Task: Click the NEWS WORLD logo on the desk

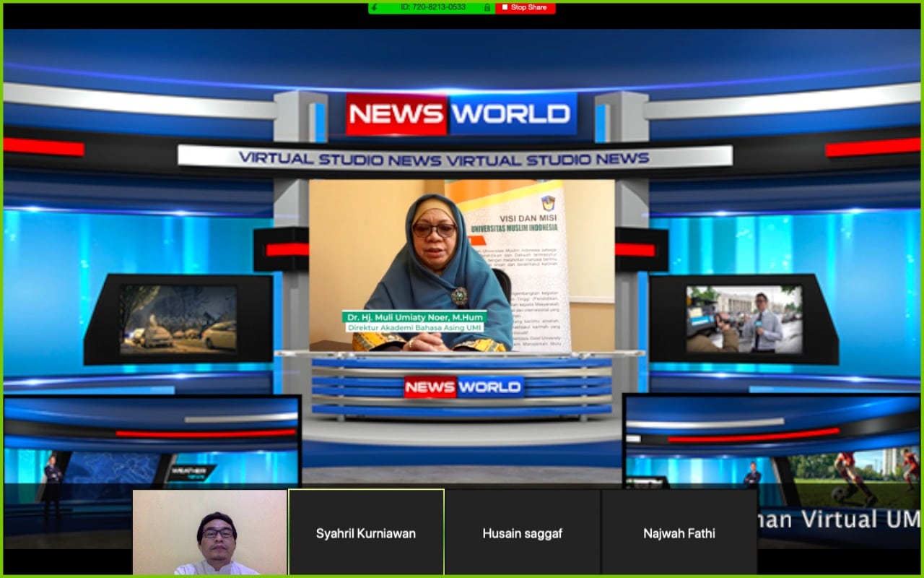Action: click(x=463, y=387)
